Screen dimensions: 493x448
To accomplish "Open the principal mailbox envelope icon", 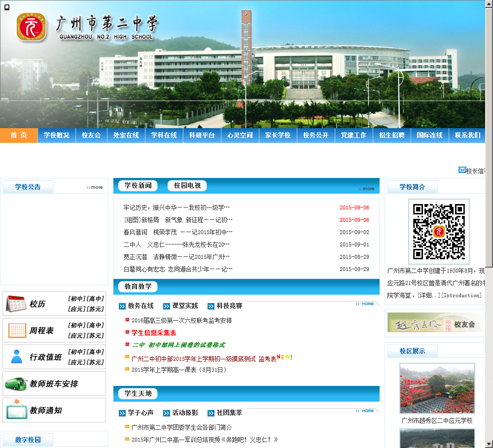I will (462, 170).
